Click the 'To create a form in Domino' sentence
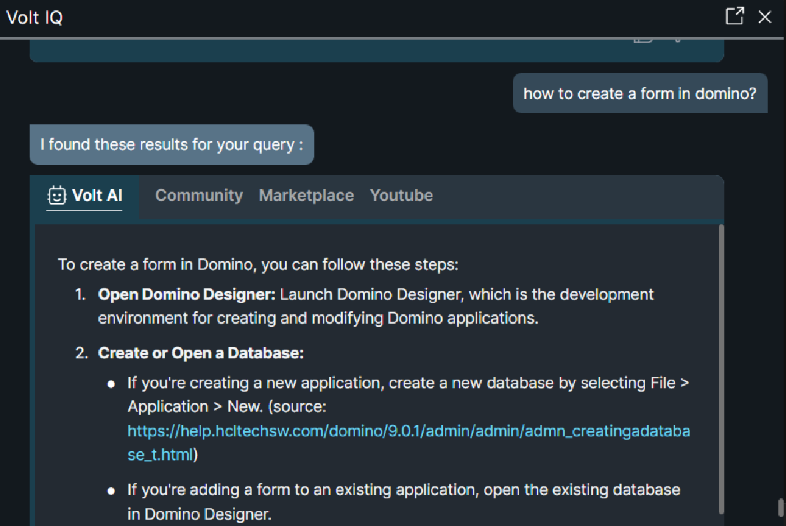 tap(258, 265)
